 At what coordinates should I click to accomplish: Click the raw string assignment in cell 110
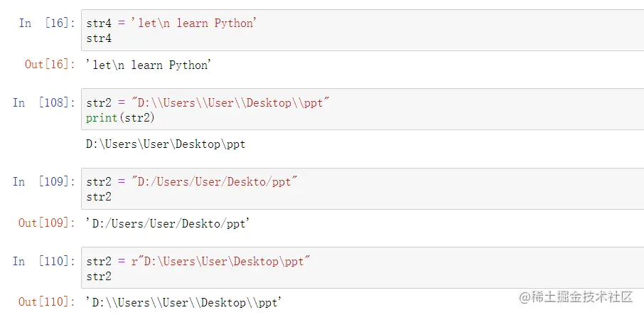(198, 261)
